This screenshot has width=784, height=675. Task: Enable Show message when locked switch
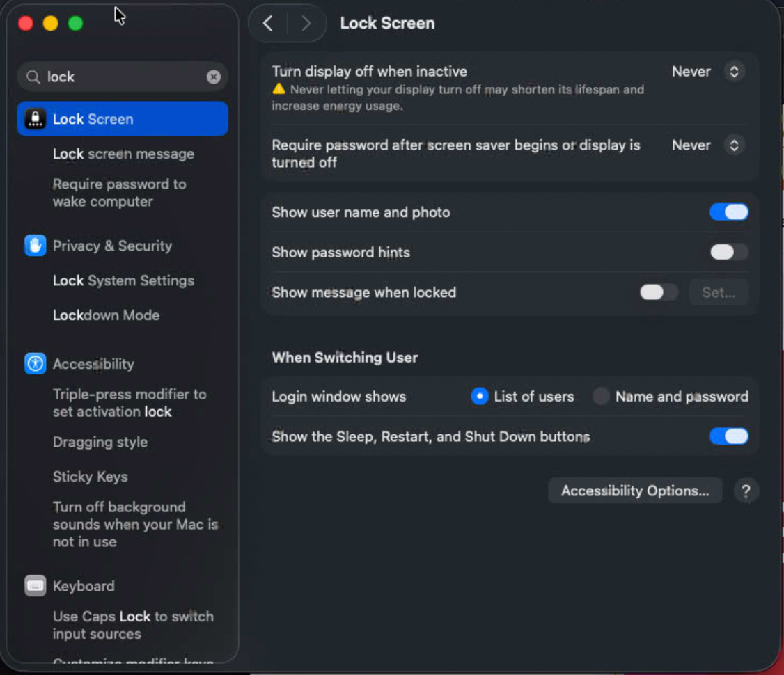click(659, 292)
